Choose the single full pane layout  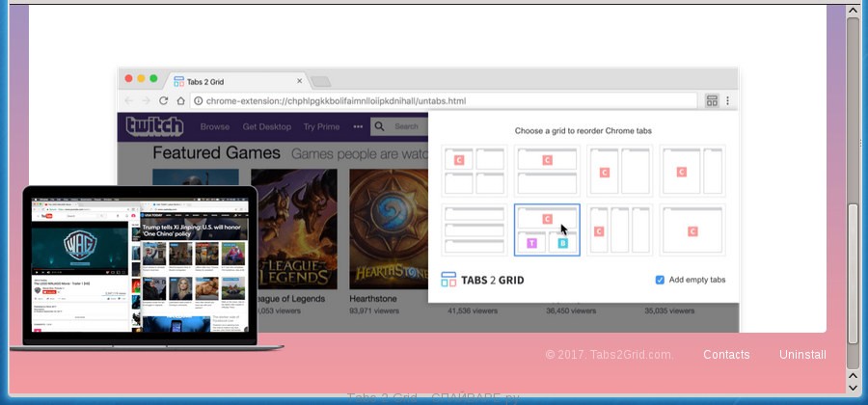pos(692,229)
